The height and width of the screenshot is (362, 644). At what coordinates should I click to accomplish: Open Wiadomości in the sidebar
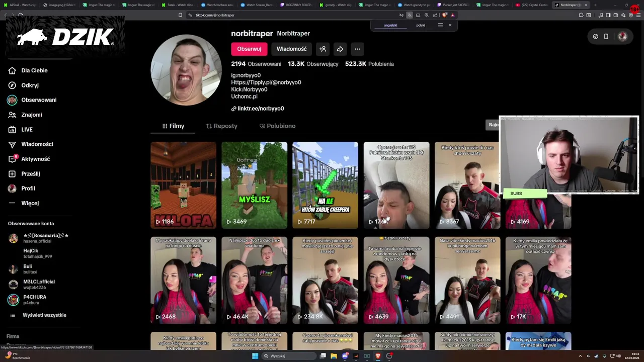click(x=31, y=144)
